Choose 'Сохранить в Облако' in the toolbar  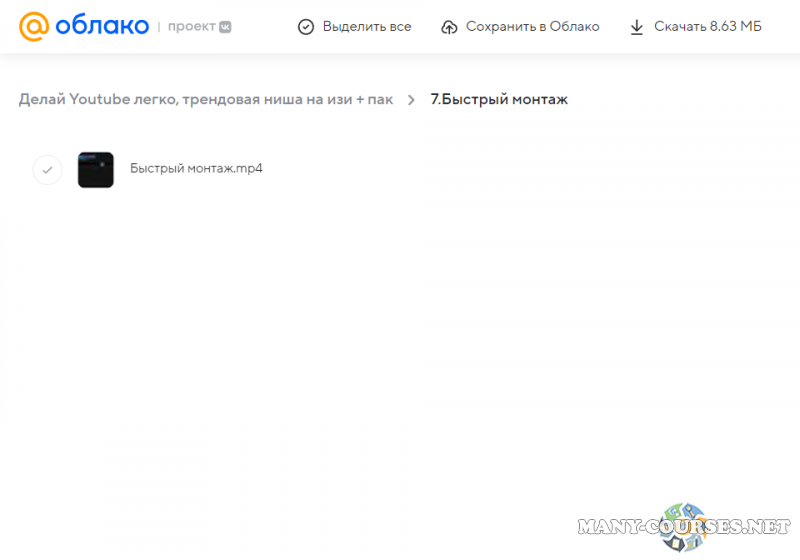(x=532, y=26)
